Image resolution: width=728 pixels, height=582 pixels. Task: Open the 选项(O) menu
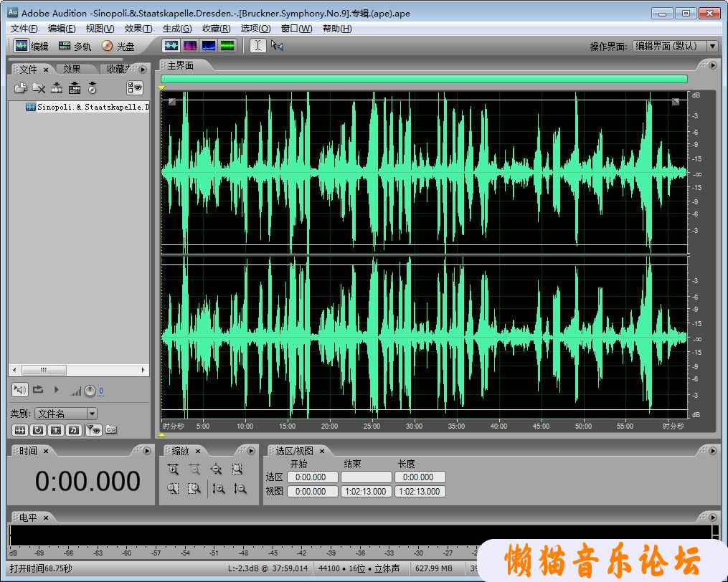coord(255,29)
